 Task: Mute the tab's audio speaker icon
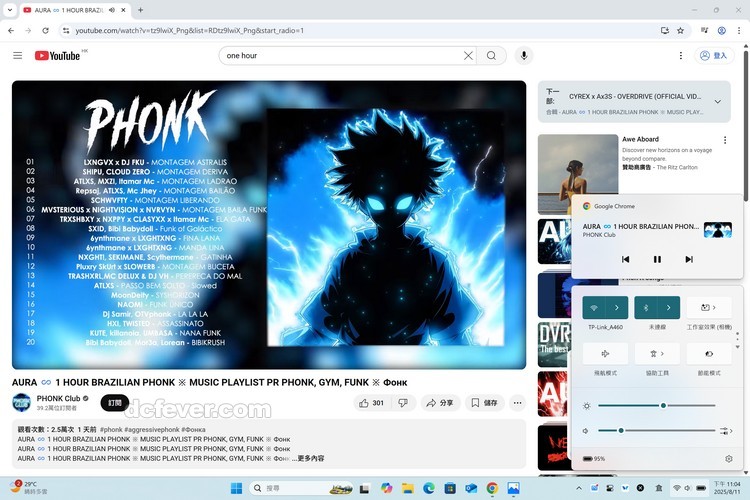pyautogui.click(x=112, y=10)
